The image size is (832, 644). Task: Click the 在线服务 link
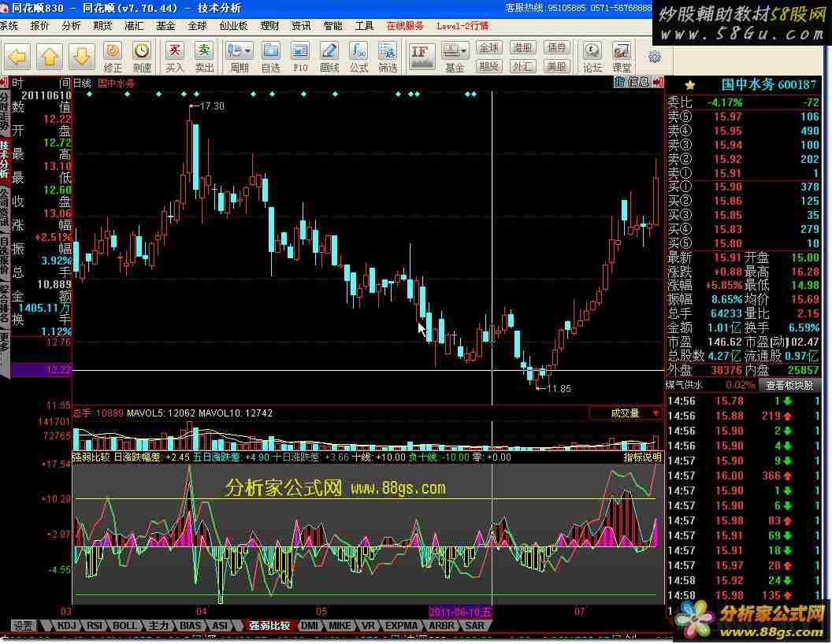pos(405,25)
